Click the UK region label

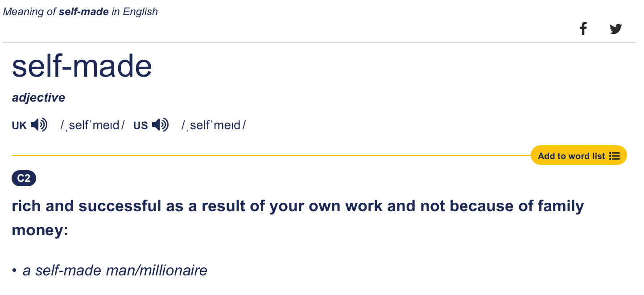(19, 126)
